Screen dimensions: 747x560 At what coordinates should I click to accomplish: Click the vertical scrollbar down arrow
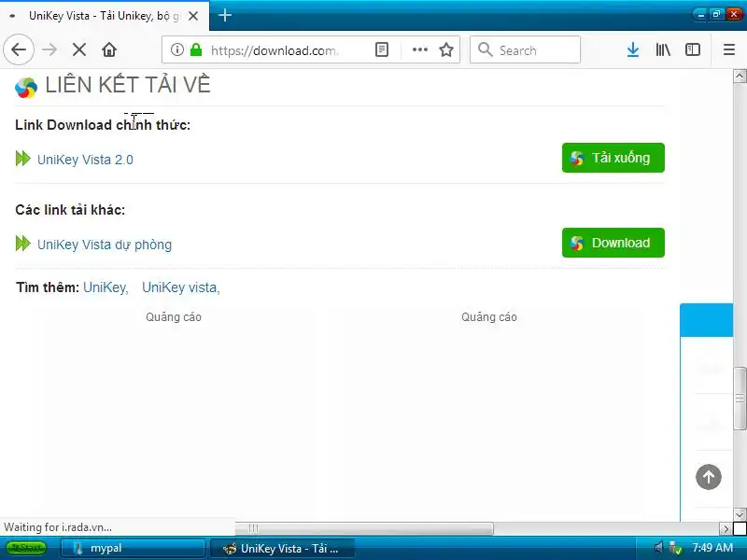[740, 514]
